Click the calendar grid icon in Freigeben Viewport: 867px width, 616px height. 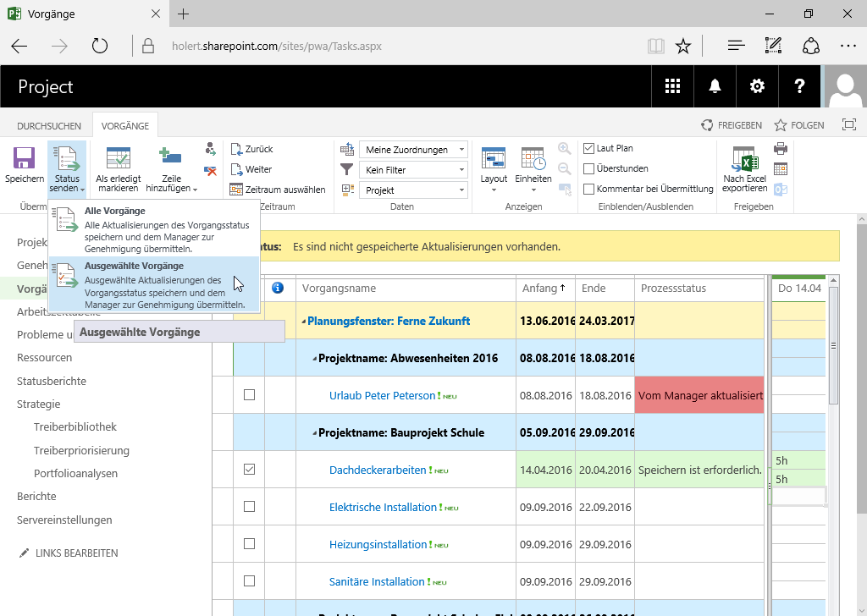coord(781,169)
